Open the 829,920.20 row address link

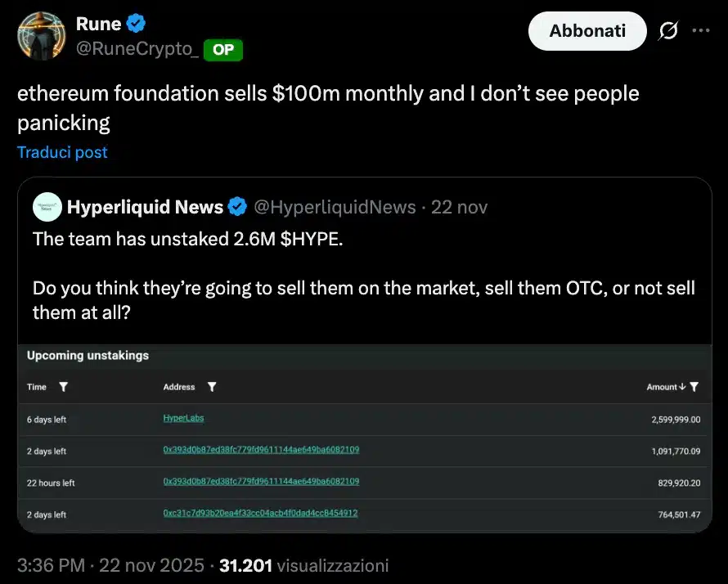(x=260, y=482)
